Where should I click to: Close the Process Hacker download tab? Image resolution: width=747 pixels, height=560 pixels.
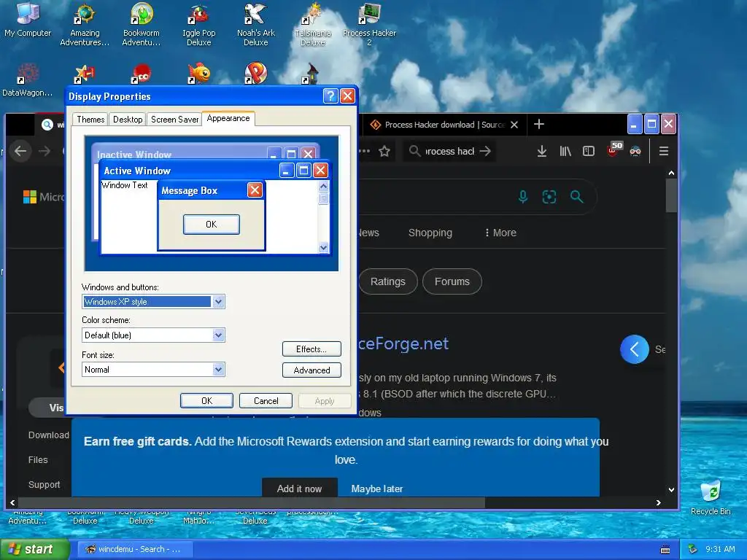click(514, 125)
